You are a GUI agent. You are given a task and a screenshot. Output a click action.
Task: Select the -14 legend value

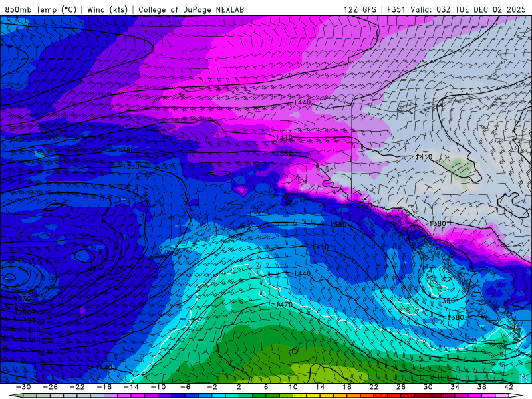coord(131,387)
